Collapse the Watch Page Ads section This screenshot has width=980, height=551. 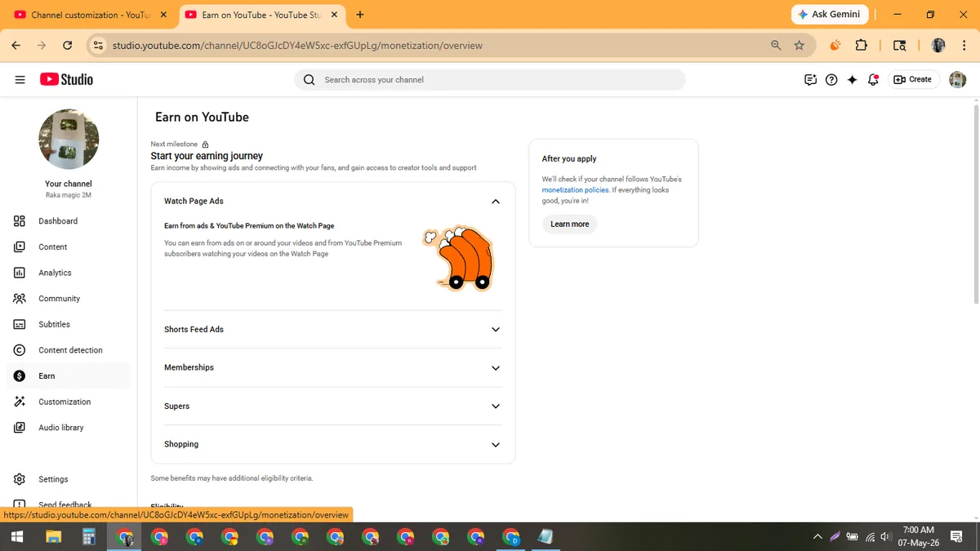(496, 202)
